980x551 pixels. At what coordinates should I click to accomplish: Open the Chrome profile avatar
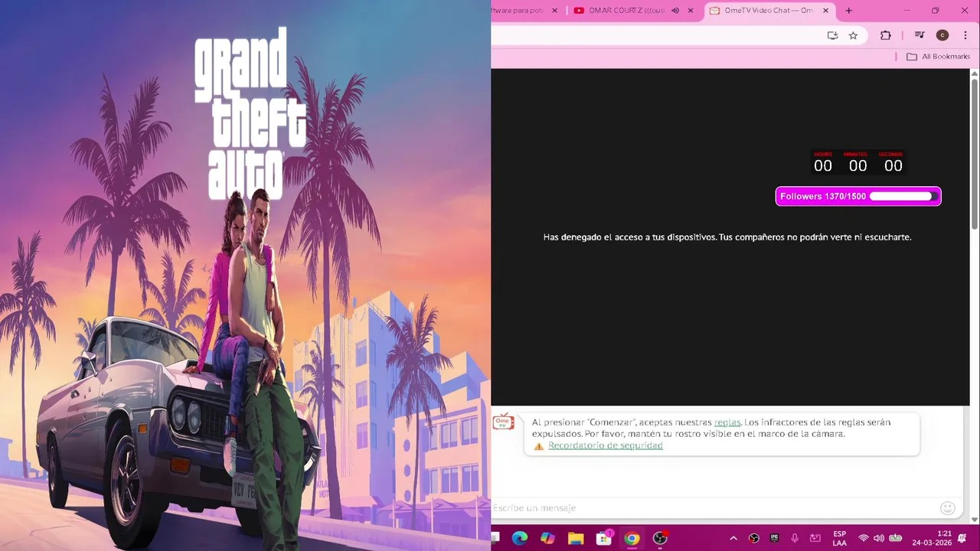(942, 35)
